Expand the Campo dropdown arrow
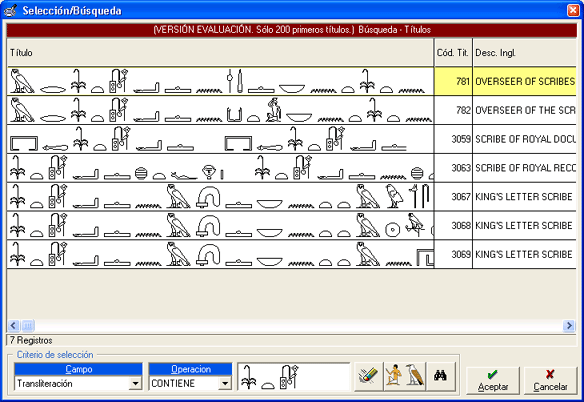Image resolution: width=584 pixels, height=402 pixels. pyautogui.click(x=136, y=383)
